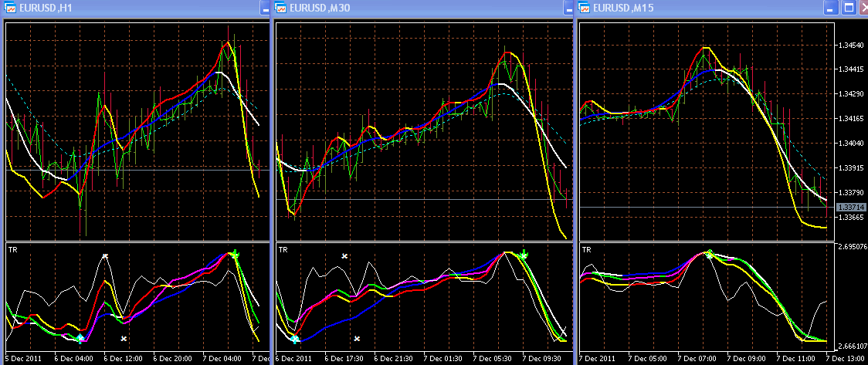Minimize the EURUSD,M15 chart window
The width and height of the screenshot is (868, 365).
(830, 8)
